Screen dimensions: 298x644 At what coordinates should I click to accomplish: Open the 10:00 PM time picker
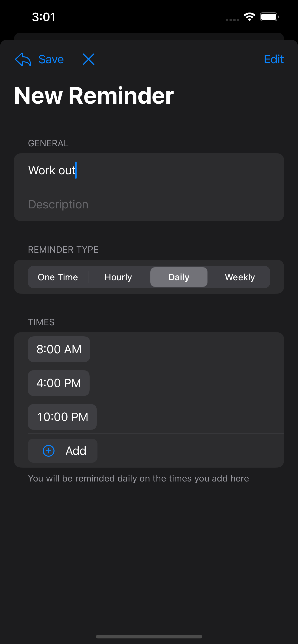[62, 417]
